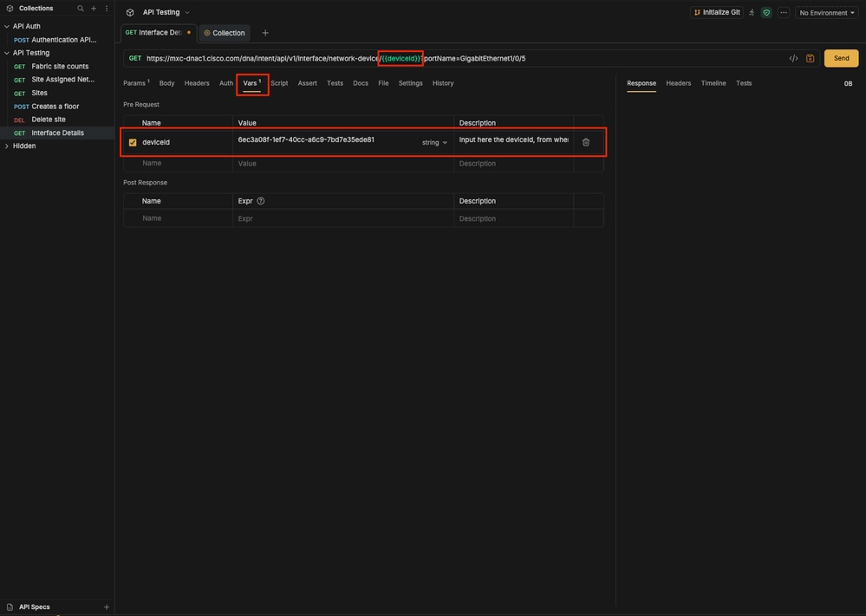Click the Collections cube icon in sidebar header
This screenshot has height=616, width=866.
coord(10,9)
